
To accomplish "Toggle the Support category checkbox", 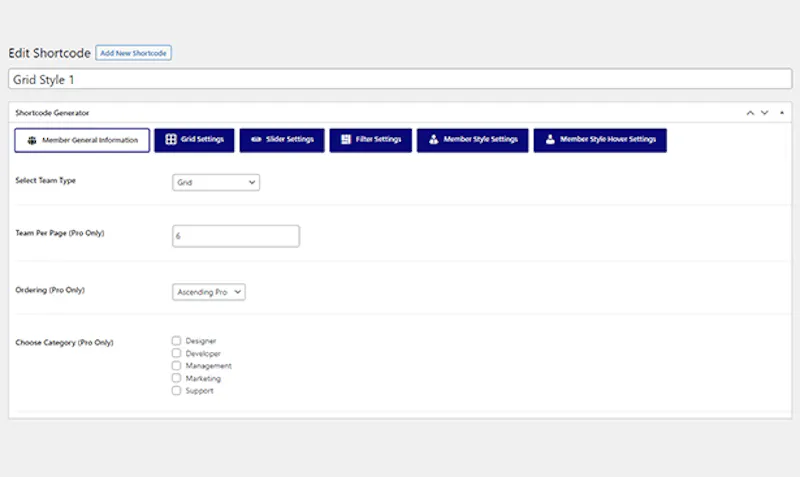I will pos(177,390).
